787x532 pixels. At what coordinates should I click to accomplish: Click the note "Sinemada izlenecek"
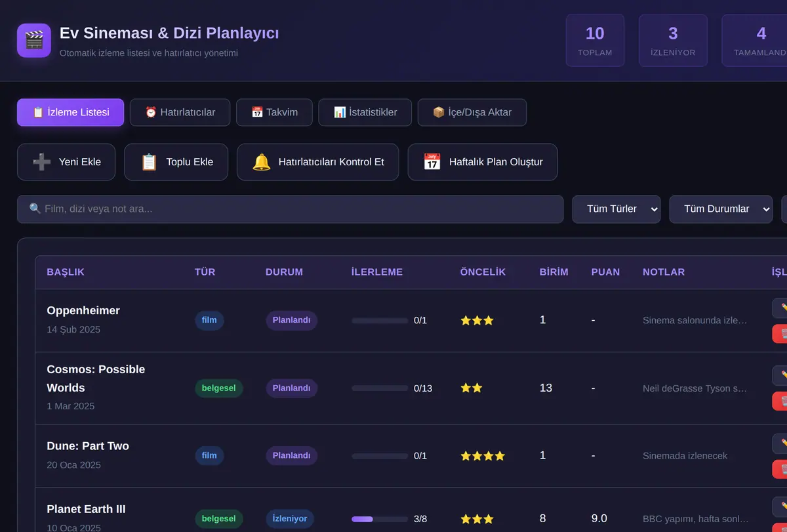pos(685,456)
